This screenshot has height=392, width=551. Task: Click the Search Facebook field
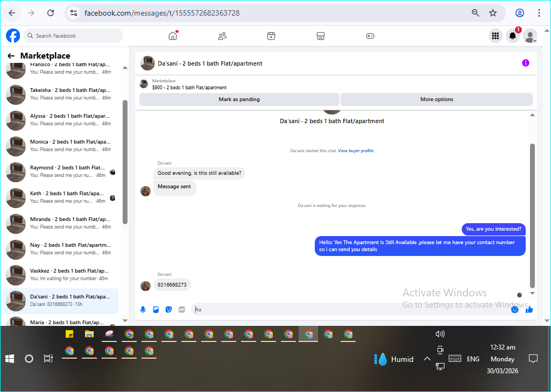coord(73,36)
